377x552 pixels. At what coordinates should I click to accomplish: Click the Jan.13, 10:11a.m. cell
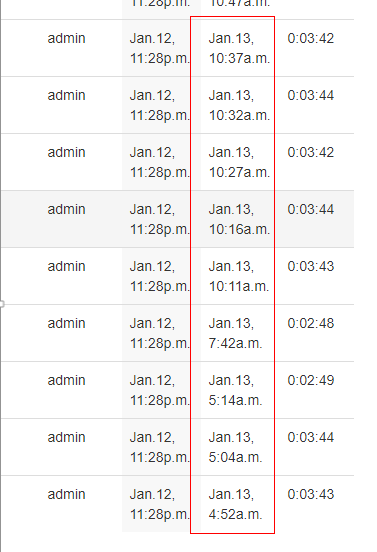click(239, 276)
